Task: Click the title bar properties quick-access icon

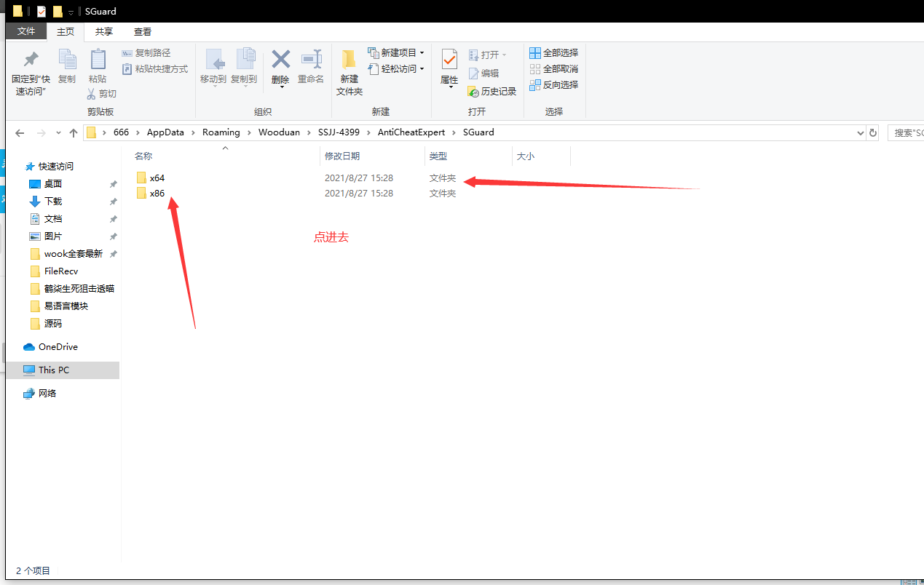Action: [x=41, y=11]
